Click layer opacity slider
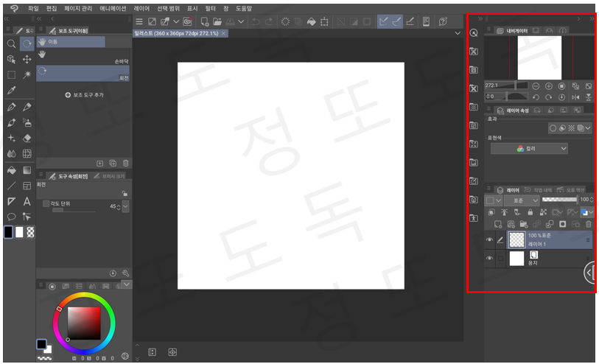The height and width of the screenshot is (364, 599). [559, 200]
